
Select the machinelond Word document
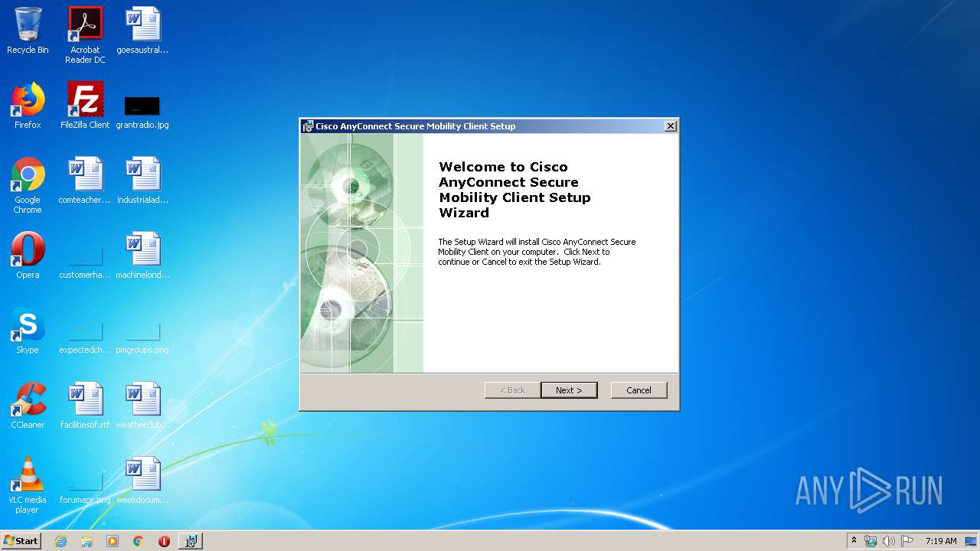tap(143, 256)
